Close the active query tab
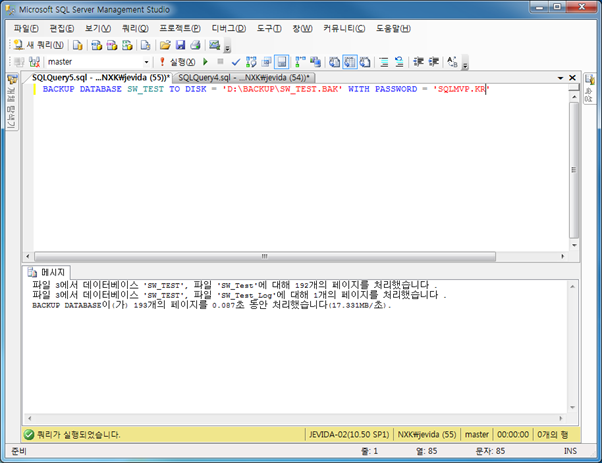The height and width of the screenshot is (463, 602). tap(572, 78)
